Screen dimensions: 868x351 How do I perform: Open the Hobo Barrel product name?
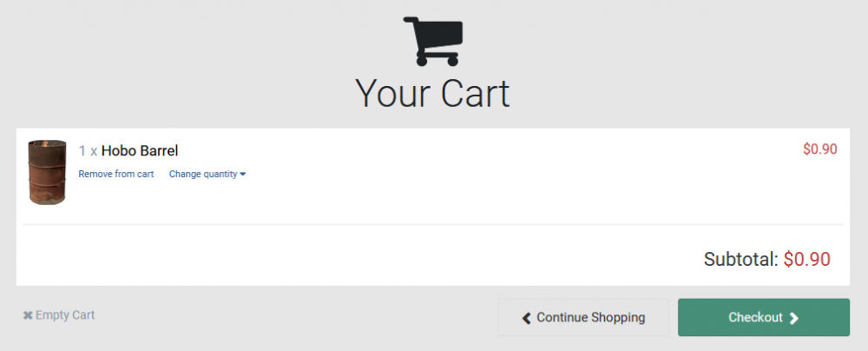tap(140, 150)
